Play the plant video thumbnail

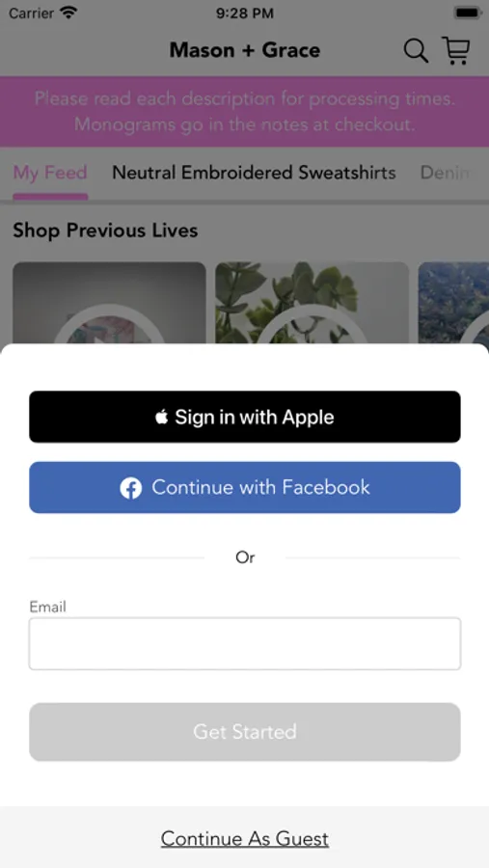312,302
